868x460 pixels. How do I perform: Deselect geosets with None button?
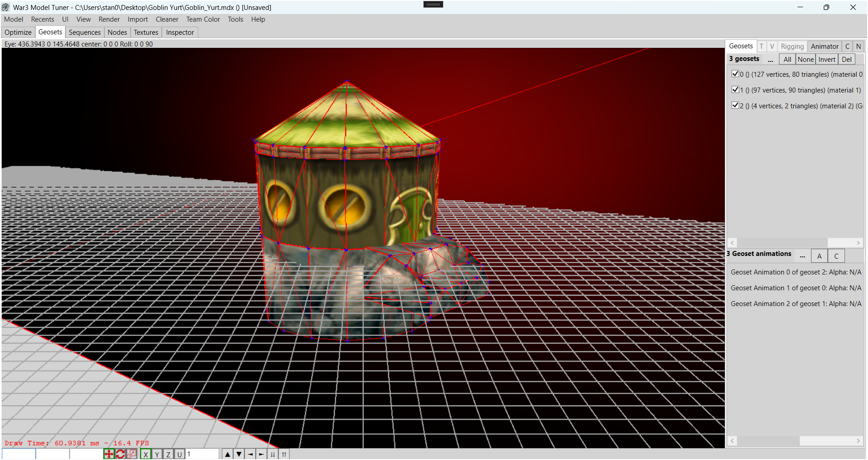(x=806, y=60)
